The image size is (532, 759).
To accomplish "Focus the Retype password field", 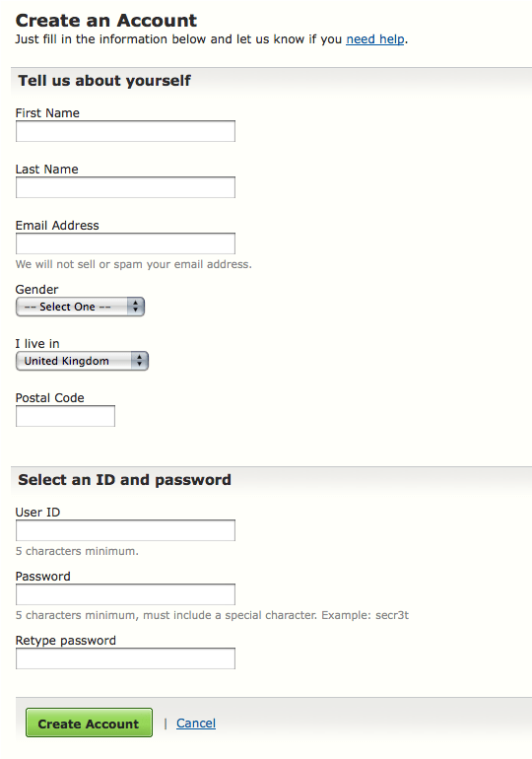I will coord(125,658).
